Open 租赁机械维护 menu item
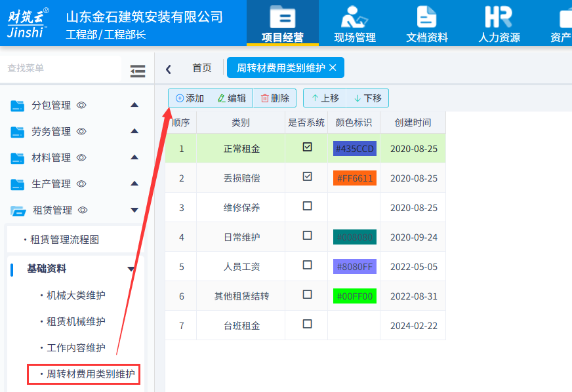Image resolution: width=572 pixels, height=392 pixels. pyautogui.click(x=76, y=322)
